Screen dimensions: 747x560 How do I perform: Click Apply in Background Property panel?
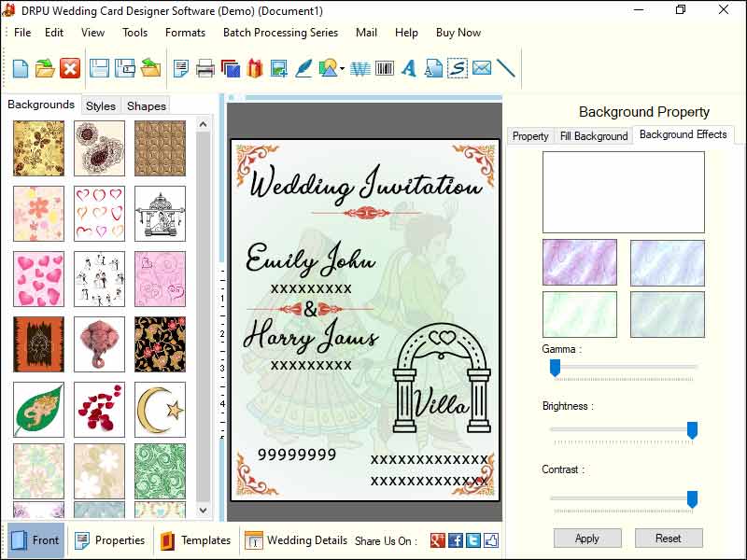tap(587, 538)
